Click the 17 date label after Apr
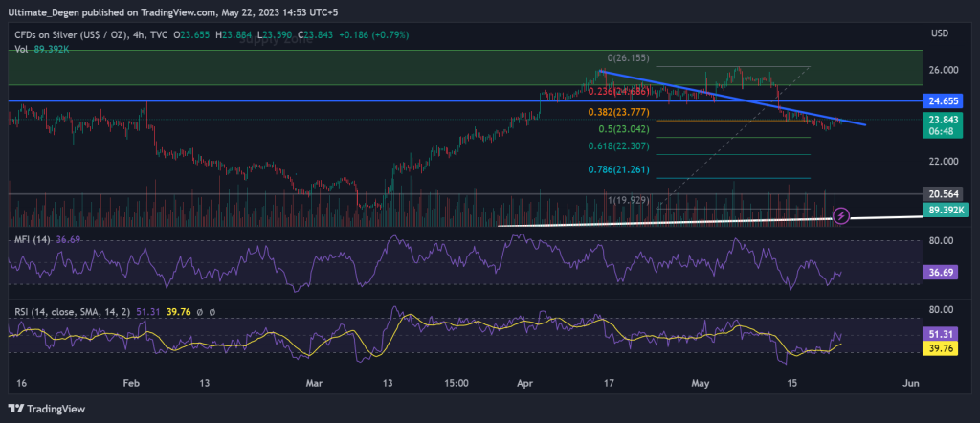The height and width of the screenshot is (423, 980). tap(610, 383)
